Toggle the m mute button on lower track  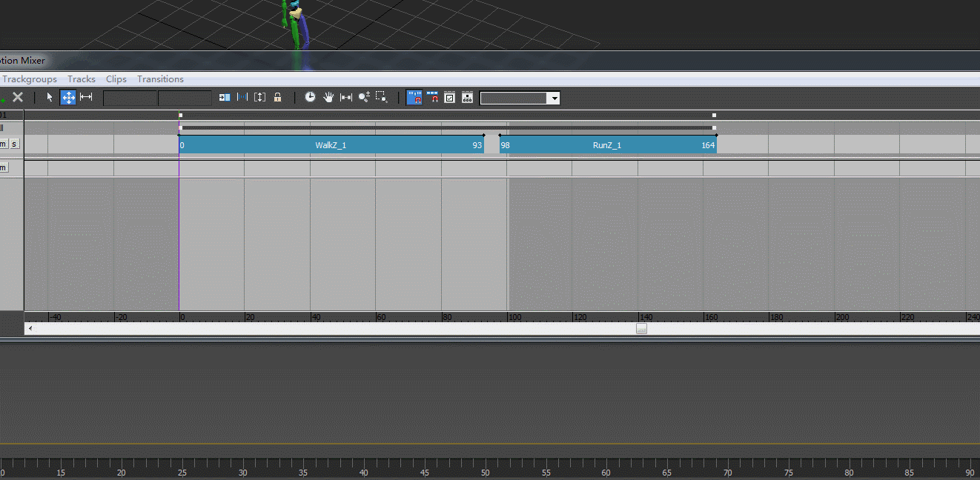pyautogui.click(x=3, y=167)
